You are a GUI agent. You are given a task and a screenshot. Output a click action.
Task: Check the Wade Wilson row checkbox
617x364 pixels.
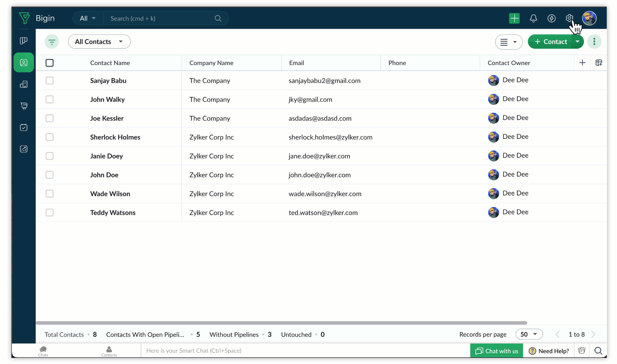tap(50, 194)
